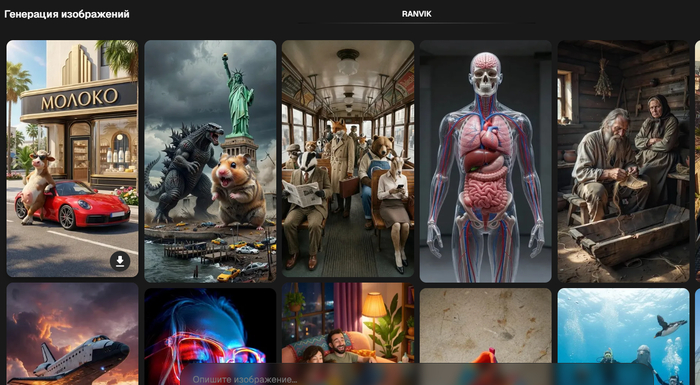Open the underwater divers and penguin image

(x=623, y=336)
